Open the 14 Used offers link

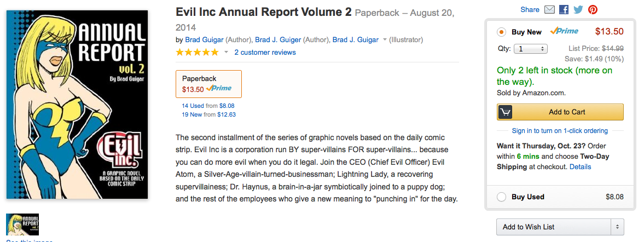point(193,106)
